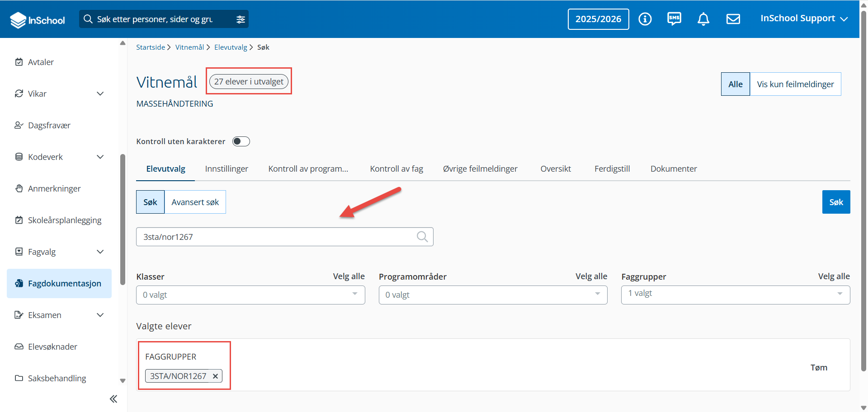Switch to simple Søk mode
The height and width of the screenshot is (412, 868).
(x=150, y=202)
